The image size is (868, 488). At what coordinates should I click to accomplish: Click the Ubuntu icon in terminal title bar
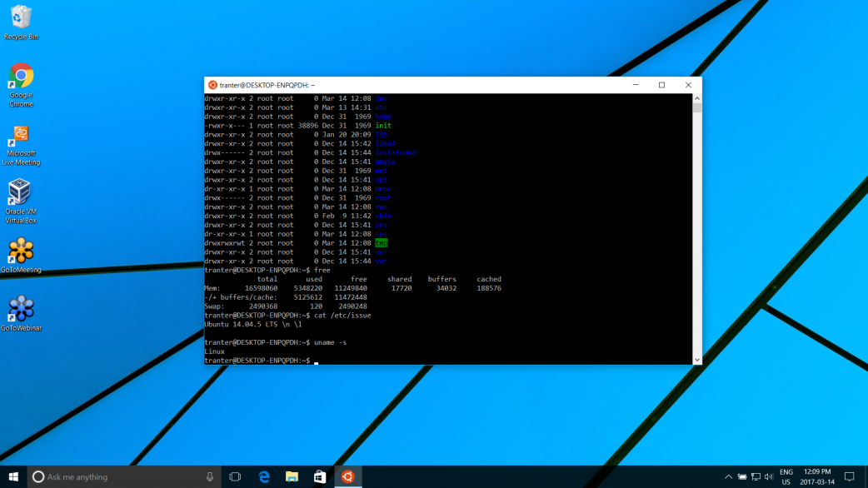[212, 85]
